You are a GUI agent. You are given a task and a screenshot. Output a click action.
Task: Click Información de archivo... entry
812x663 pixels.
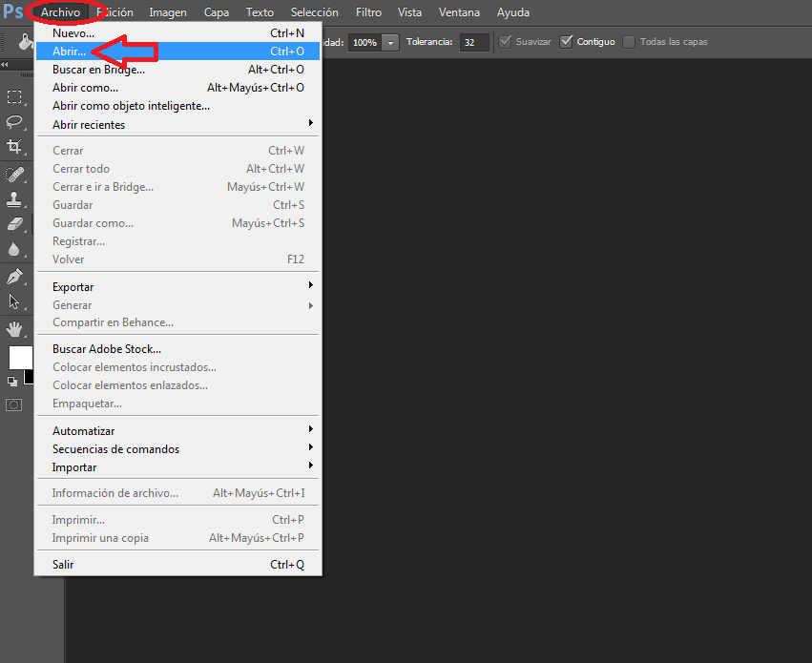[177, 493]
